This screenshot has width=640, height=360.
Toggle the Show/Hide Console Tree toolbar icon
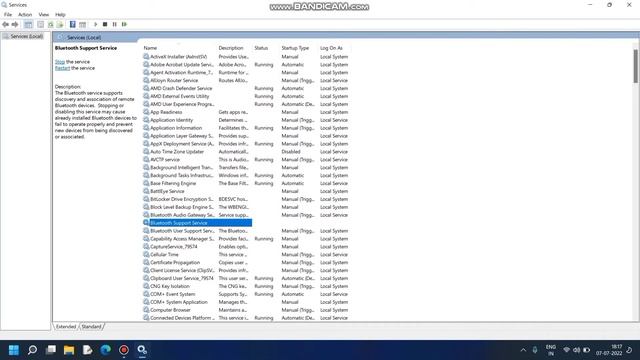coord(28,24)
